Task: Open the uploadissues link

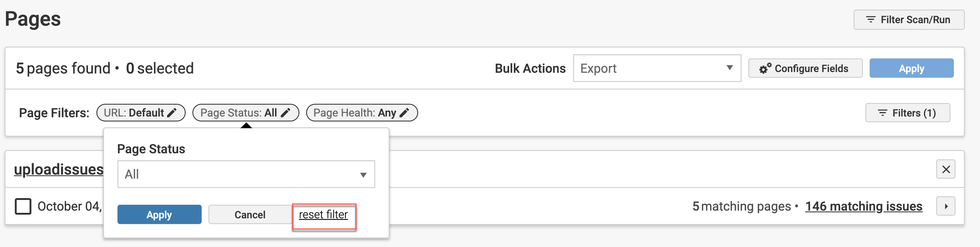Action: 59,169
